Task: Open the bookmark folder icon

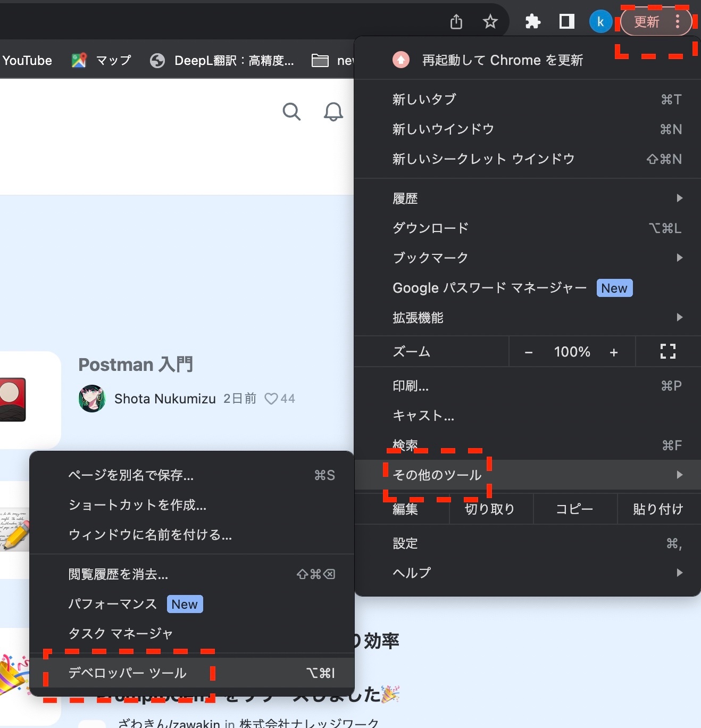Action: point(320,61)
